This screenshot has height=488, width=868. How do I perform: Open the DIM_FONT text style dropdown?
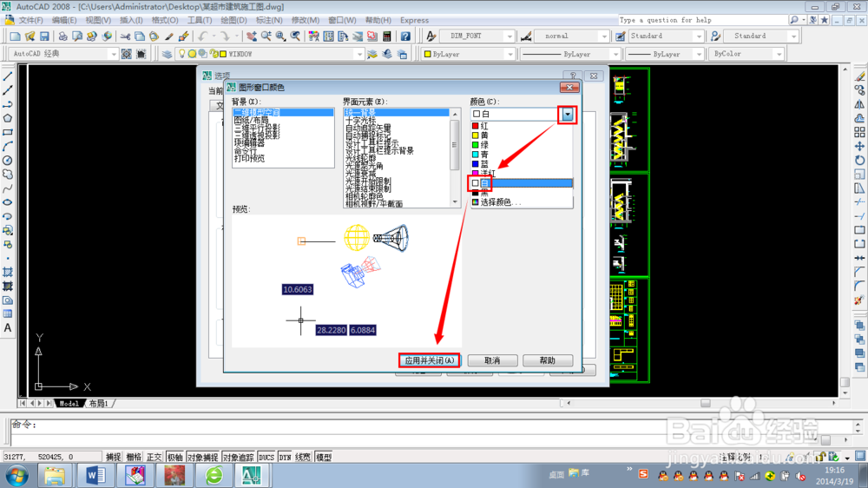510,36
